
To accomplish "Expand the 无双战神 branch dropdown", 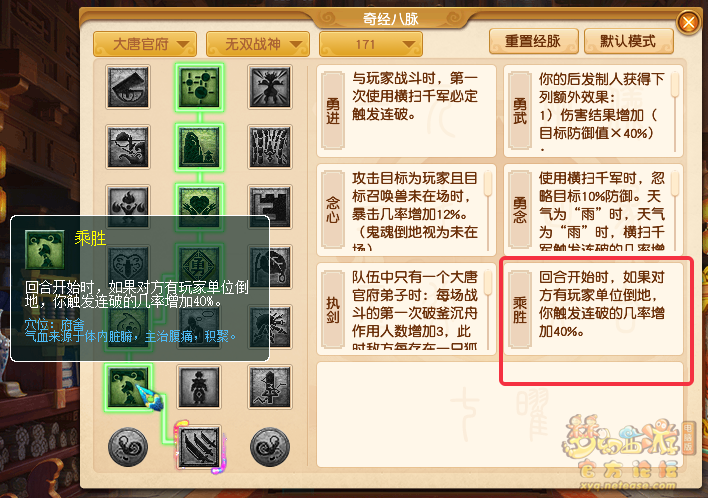I will pyautogui.click(x=258, y=44).
